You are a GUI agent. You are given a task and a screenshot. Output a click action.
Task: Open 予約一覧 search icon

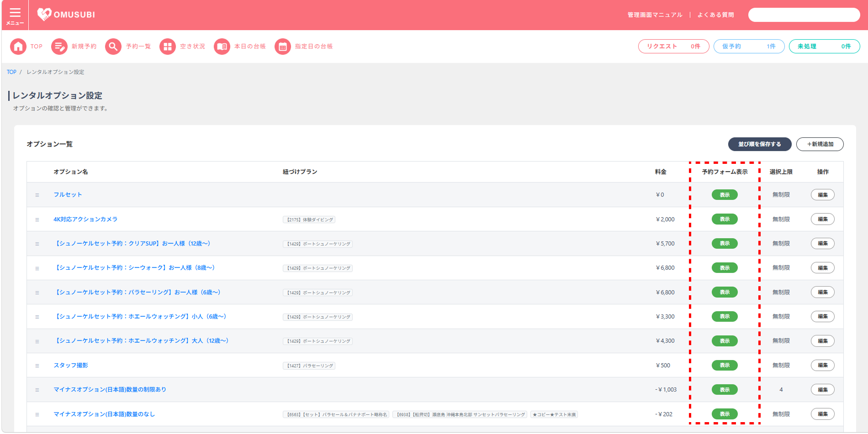113,47
